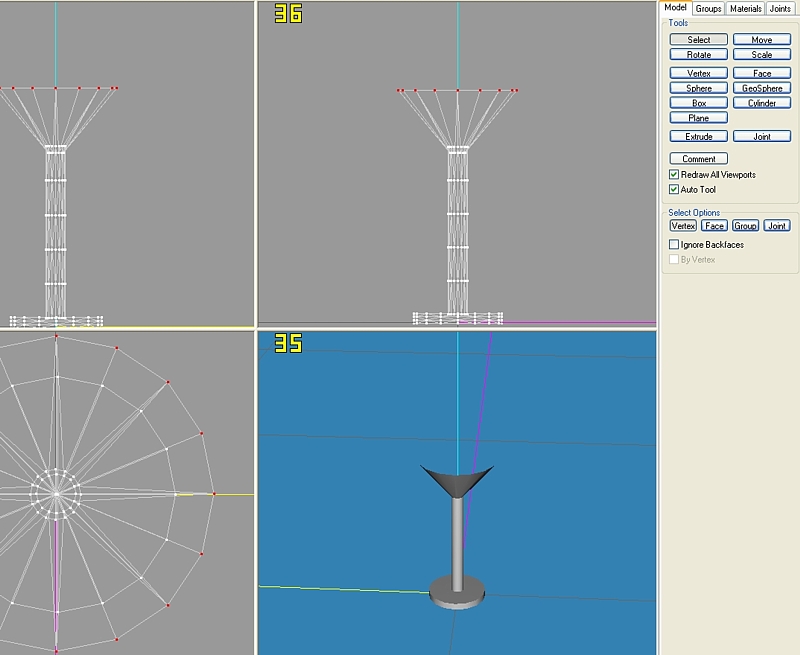
Task: Activate the Extrude tool
Action: 699,136
